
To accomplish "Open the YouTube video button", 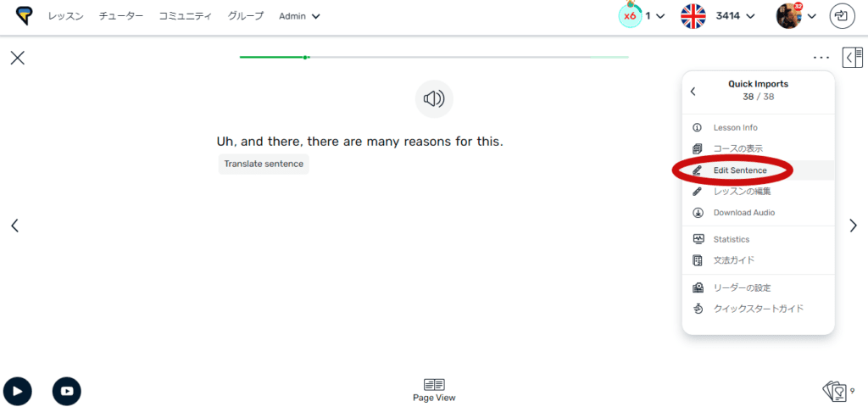I will click(x=67, y=390).
